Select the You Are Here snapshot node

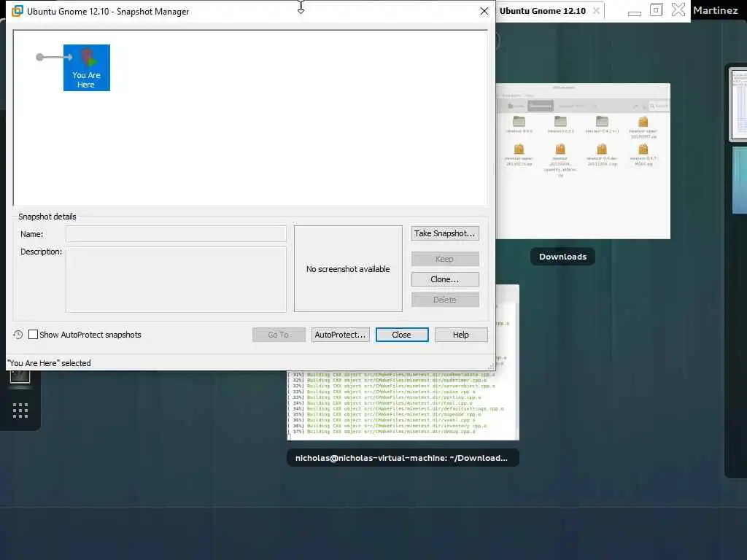point(87,68)
